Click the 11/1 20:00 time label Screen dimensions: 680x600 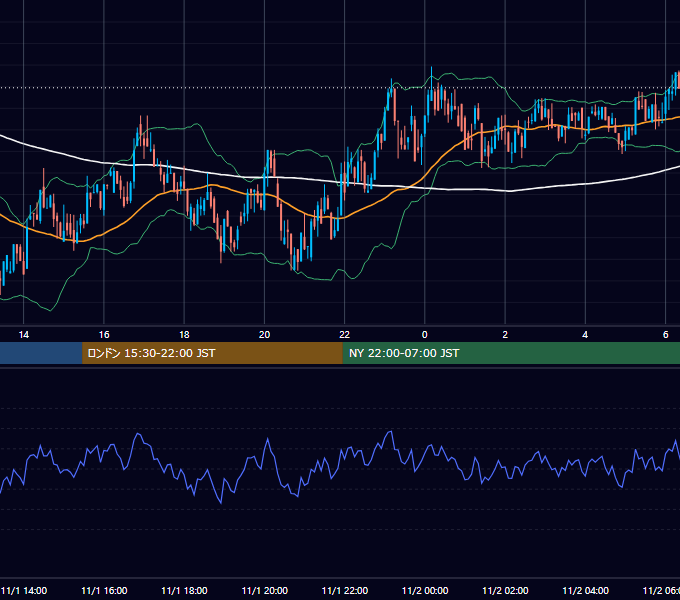tap(265, 590)
